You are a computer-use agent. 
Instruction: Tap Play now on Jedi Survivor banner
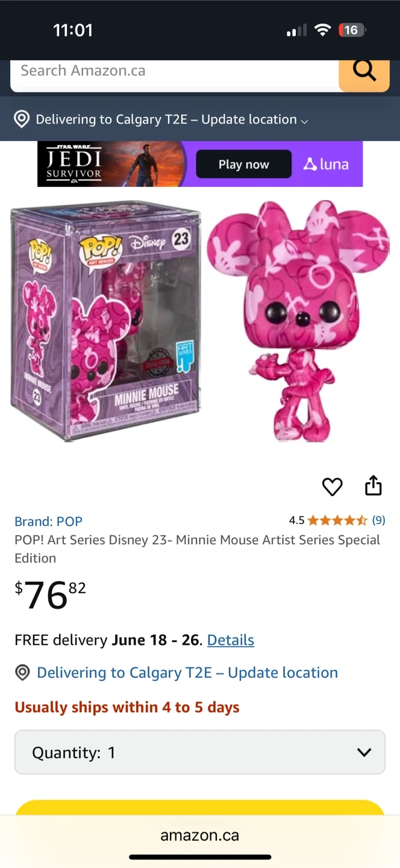(x=243, y=164)
